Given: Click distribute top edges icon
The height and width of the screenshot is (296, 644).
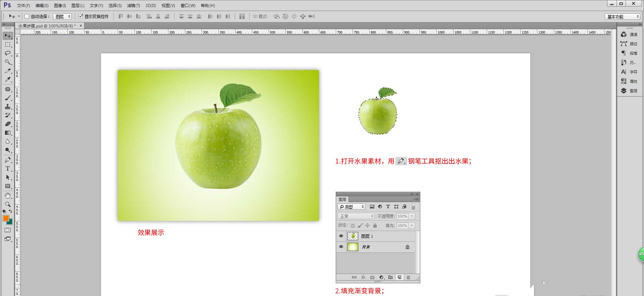Looking at the screenshot, I should 181,16.
